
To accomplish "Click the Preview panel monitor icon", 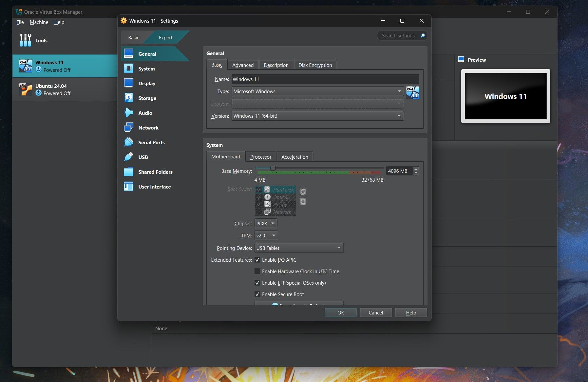I will pyautogui.click(x=461, y=59).
